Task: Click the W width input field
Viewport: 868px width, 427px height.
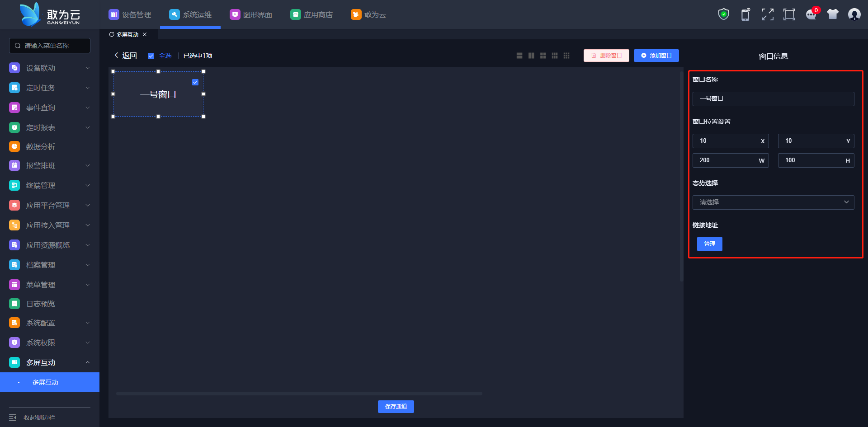Action: [x=731, y=160]
